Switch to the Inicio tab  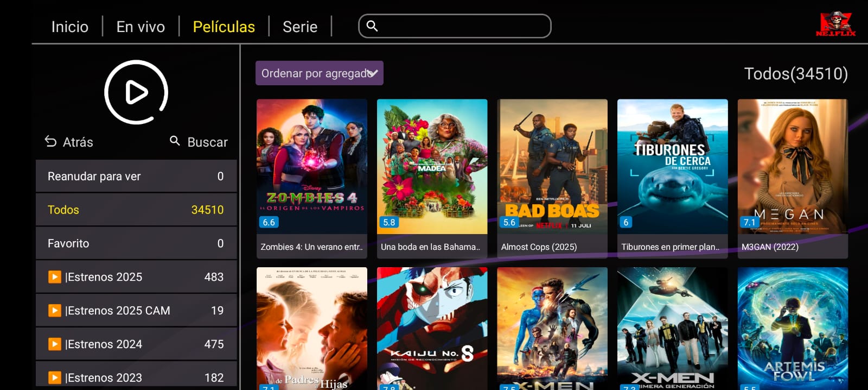70,27
